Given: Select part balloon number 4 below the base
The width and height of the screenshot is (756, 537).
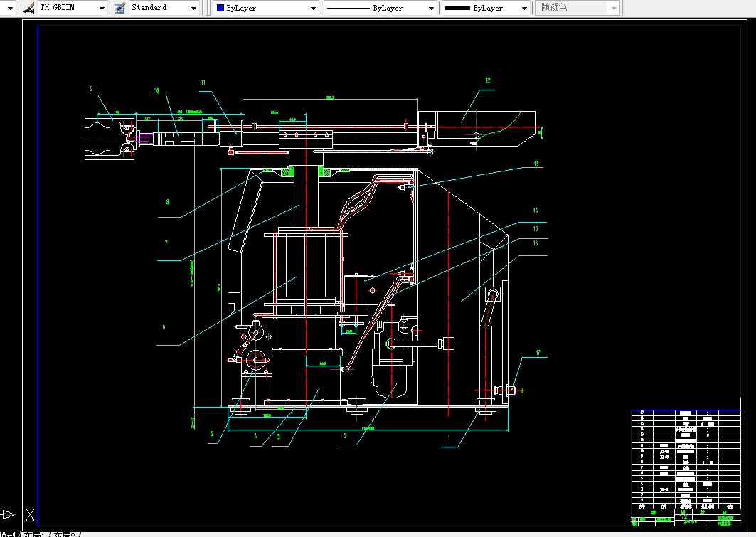Looking at the screenshot, I should pos(256,436).
